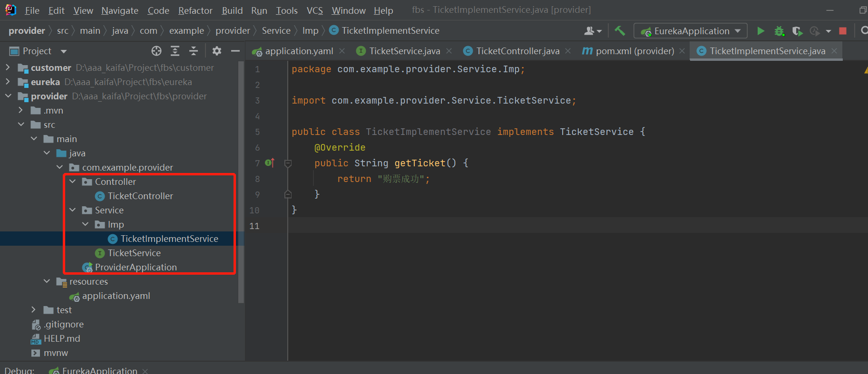The width and height of the screenshot is (868, 374).
Task: Collapse the Imp package
Action: [x=85, y=224]
